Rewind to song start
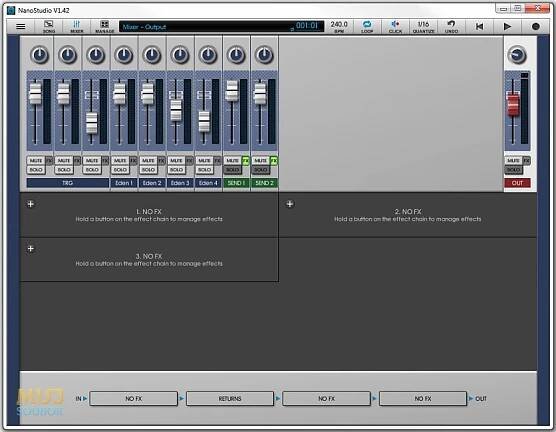Screen dimensions: 556x432 click(479, 26)
